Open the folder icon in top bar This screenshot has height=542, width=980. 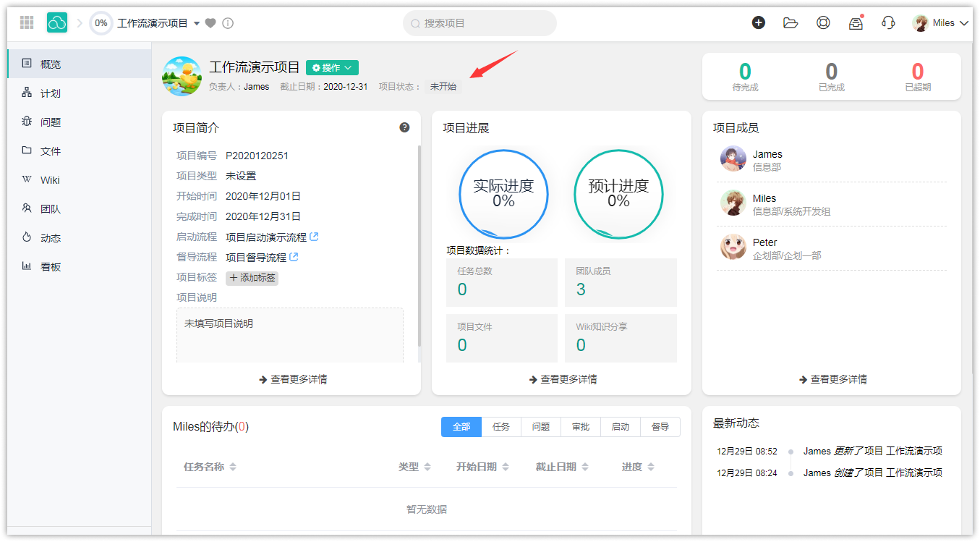tap(791, 22)
